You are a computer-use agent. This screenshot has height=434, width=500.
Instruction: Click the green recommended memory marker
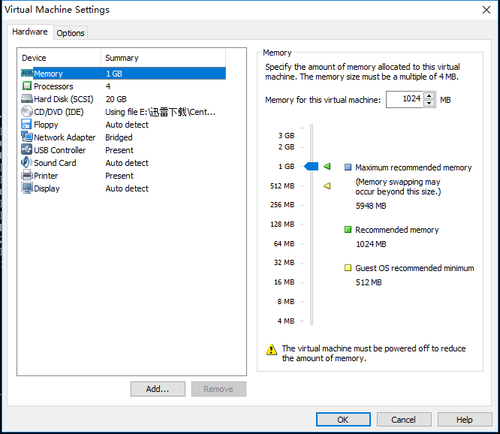coord(327,166)
